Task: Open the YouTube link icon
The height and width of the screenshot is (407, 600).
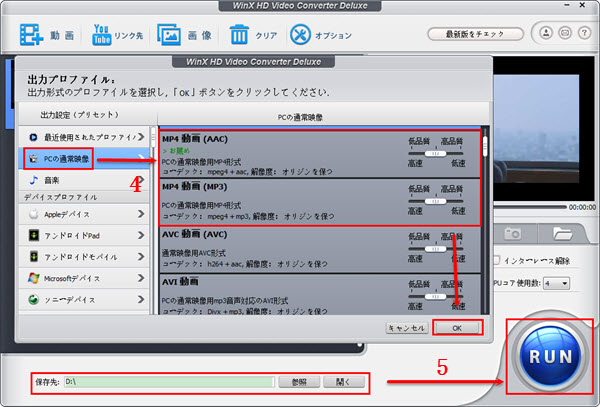Action: 101,35
